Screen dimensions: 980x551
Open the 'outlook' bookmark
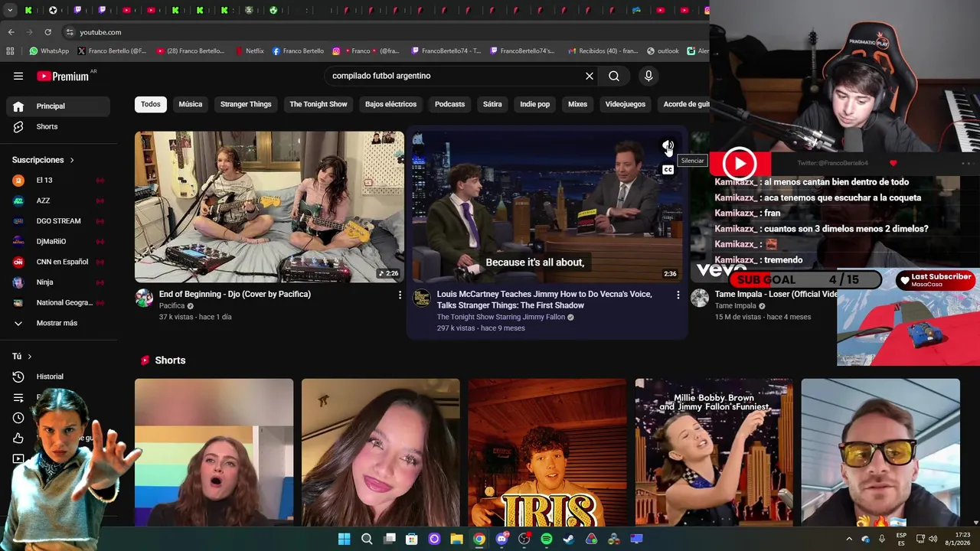(663, 51)
